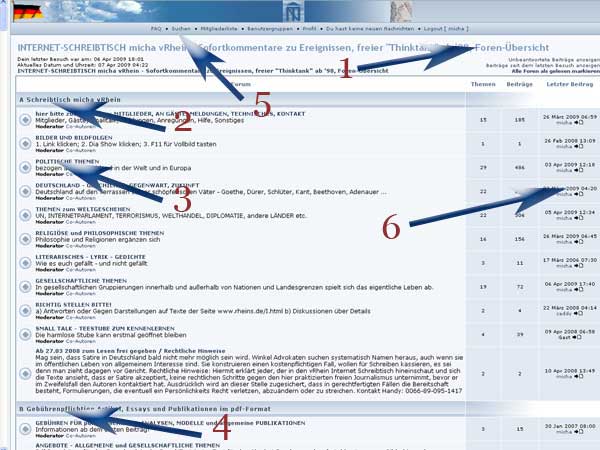Click the forum icon beside SMALL TALK - TEESTUBE
This screenshot has width=600, height=450.
[25, 334]
